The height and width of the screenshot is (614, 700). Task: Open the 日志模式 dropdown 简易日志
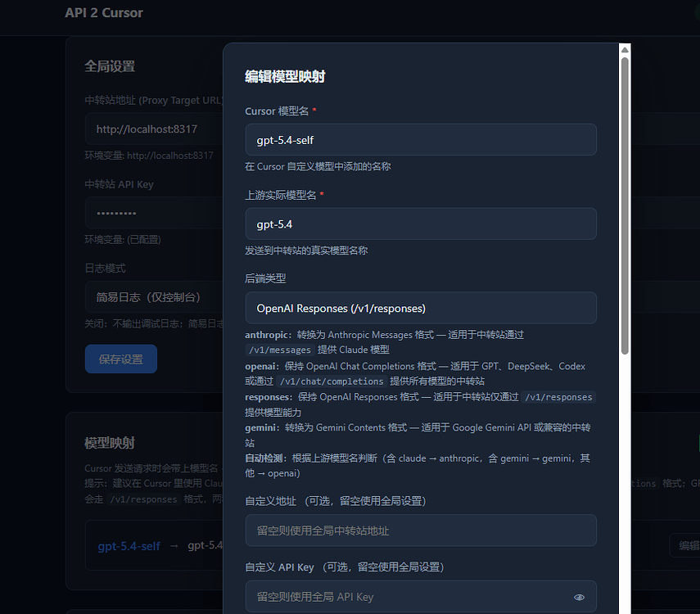(154, 297)
